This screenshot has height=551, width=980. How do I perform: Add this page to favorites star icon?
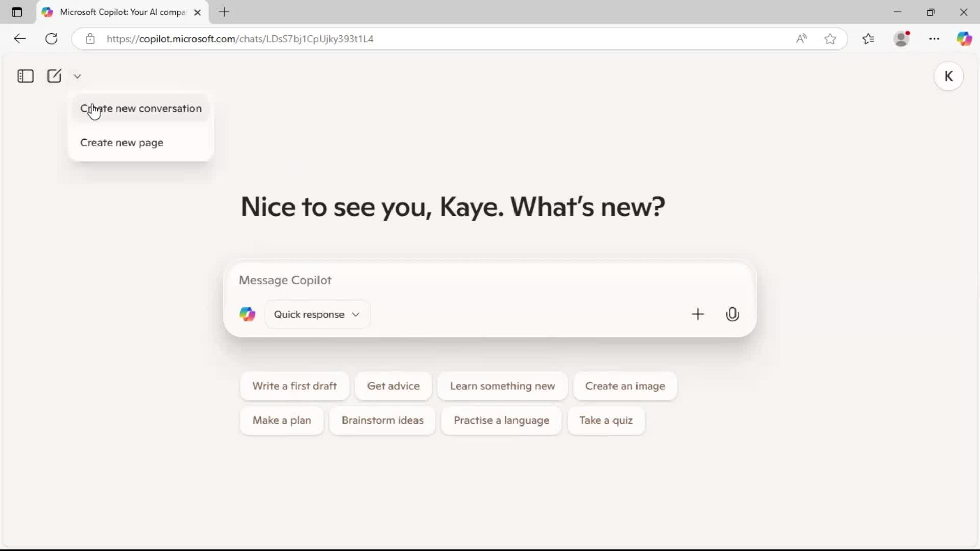pos(830,39)
